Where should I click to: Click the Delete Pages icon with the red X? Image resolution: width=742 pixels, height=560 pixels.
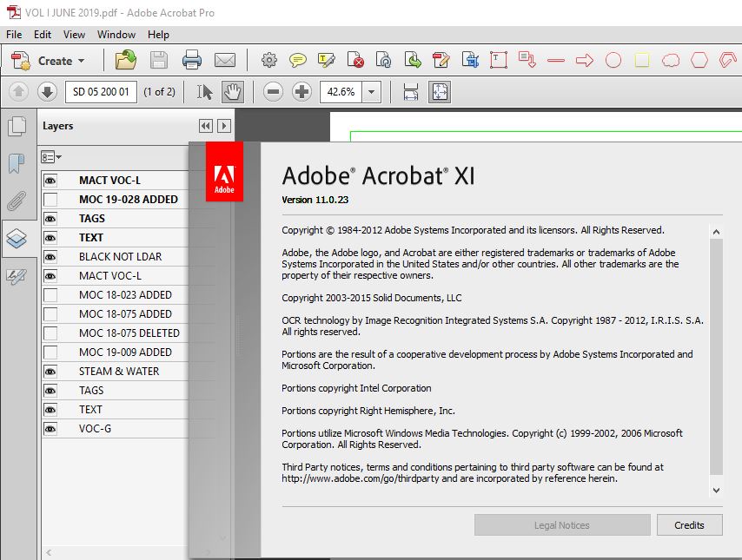[x=355, y=61]
